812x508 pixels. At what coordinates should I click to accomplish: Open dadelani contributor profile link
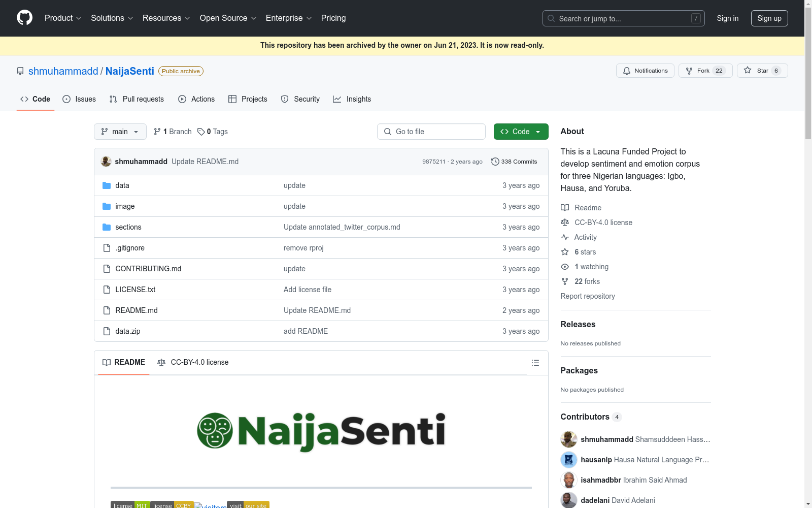point(595,500)
